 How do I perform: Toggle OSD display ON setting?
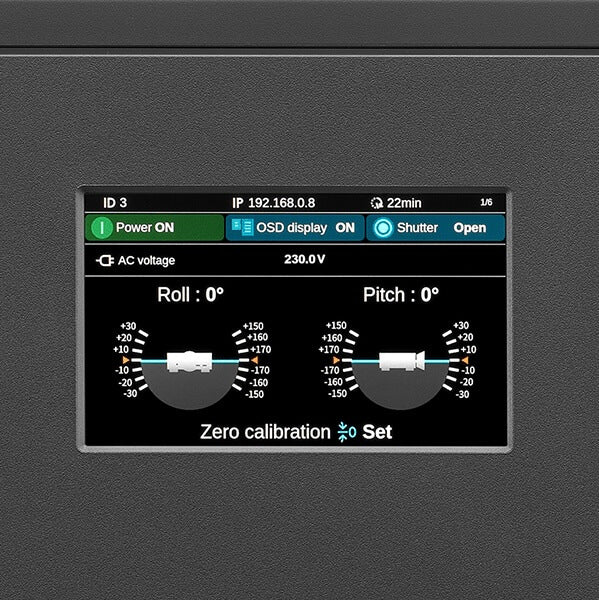pyautogui.click(x=295, y=228)
